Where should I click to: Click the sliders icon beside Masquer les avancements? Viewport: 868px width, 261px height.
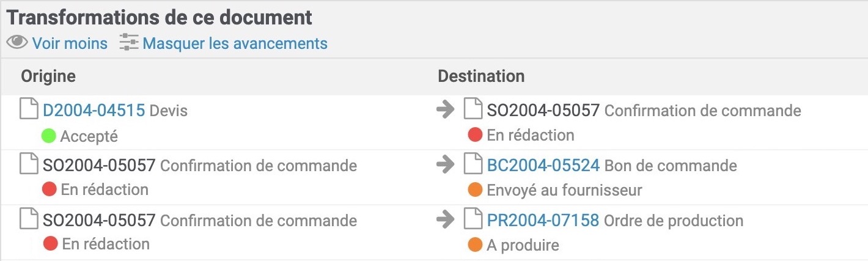tap(130, 43)
